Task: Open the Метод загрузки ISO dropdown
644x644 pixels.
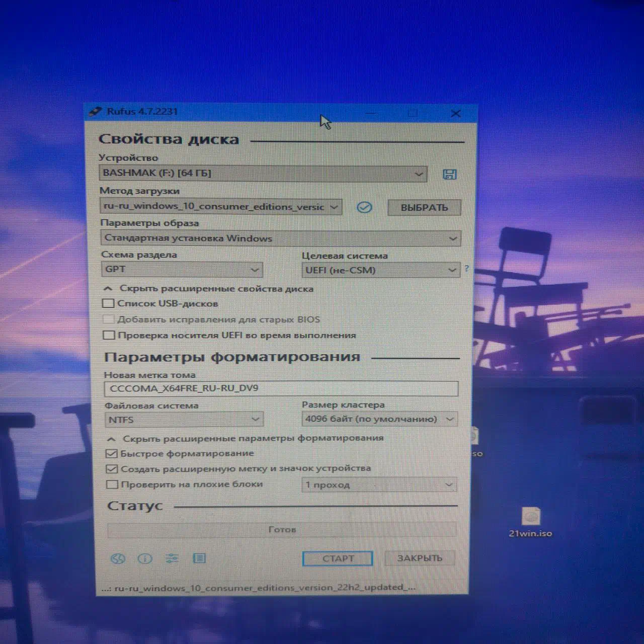Action: [221, 207]
